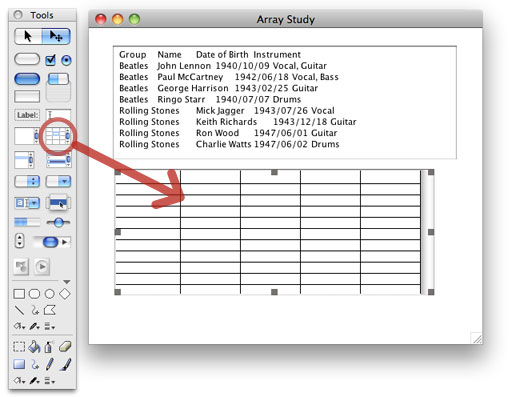This screenshot has width=512, height=397.
Task: Select the diamond polygon graphic tool
Action: click(65, 294)
